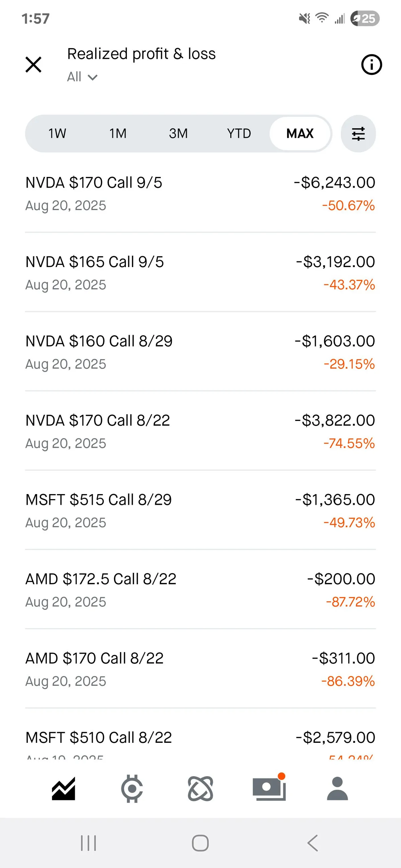The height and width of the screenshot is (868, 401).
Task: Switch to YTD time range
Action: [239, 134]
